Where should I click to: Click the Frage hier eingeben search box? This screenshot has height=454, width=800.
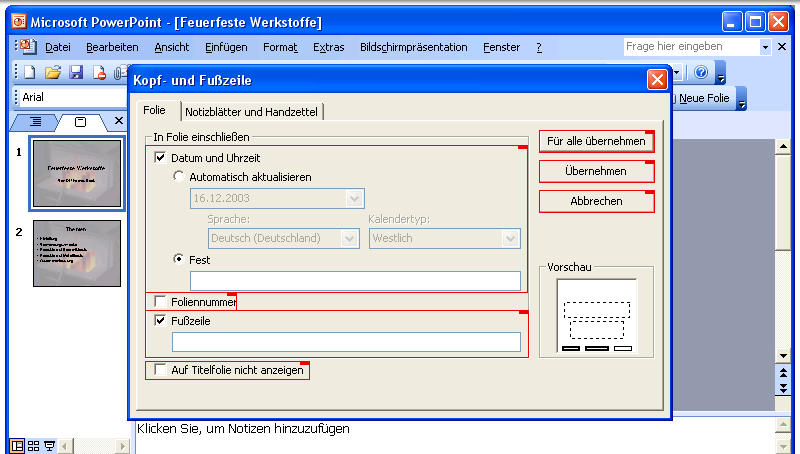[691, 47]
